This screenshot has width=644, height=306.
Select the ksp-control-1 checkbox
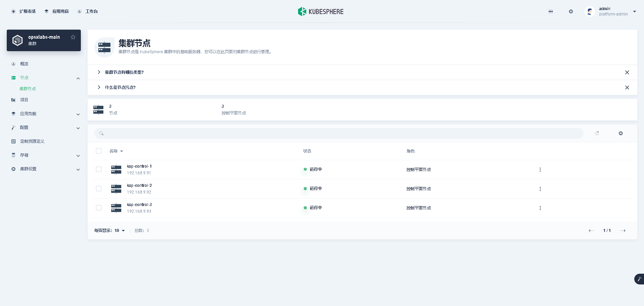click(99, 169)
